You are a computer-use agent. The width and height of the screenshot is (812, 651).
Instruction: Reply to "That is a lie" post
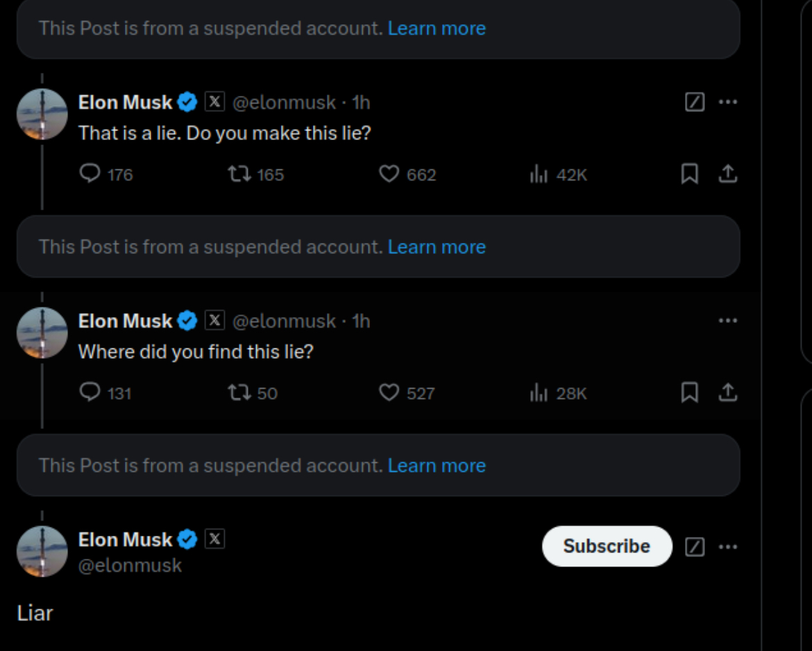[x=90, y=174]
